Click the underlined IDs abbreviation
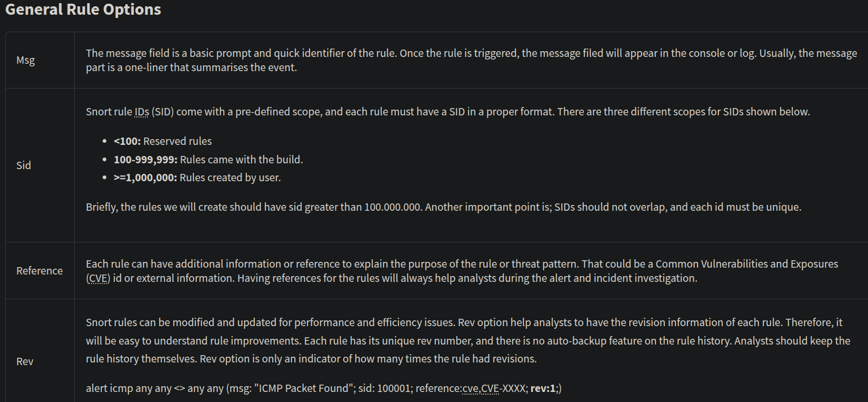 (142, 112)
